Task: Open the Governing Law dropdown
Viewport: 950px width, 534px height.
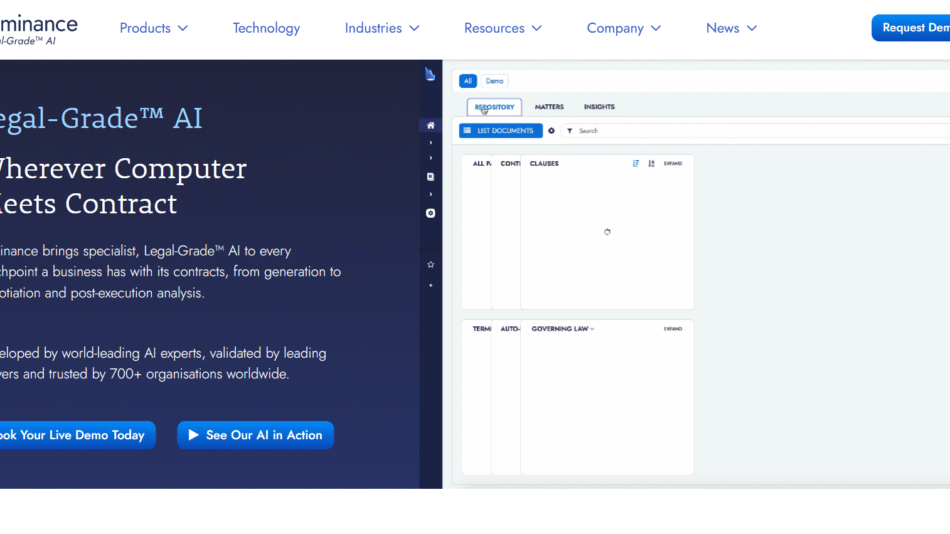Action: pyautogui.click(x=563, y=329)
